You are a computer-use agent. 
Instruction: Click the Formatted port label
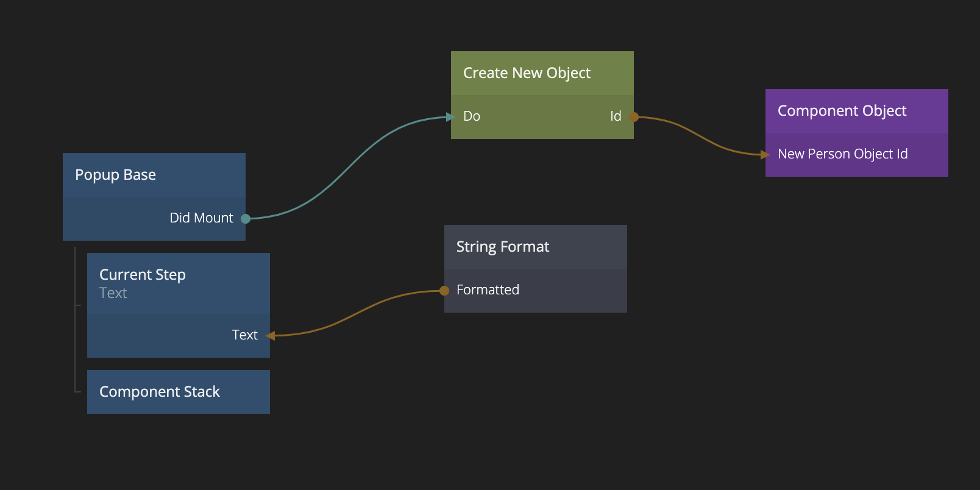pos(488,290)
